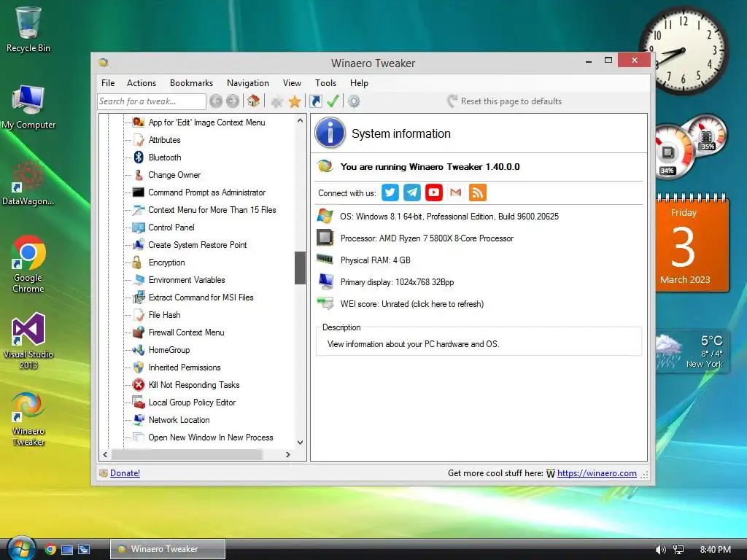The image size is (747, 560).
Task: Click WEI score to refresh it
Action: pos(412,304)
